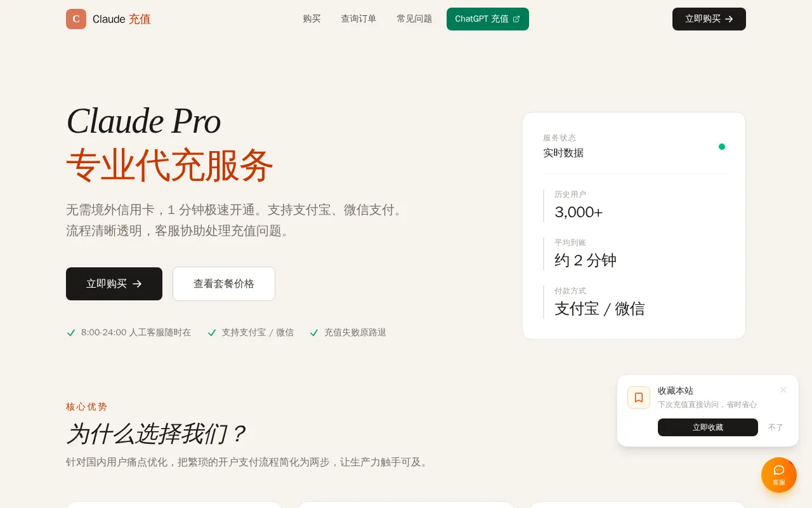Click the 充值失败原路退 text
This screenshot has width=812, height=508.
point(355,333)
